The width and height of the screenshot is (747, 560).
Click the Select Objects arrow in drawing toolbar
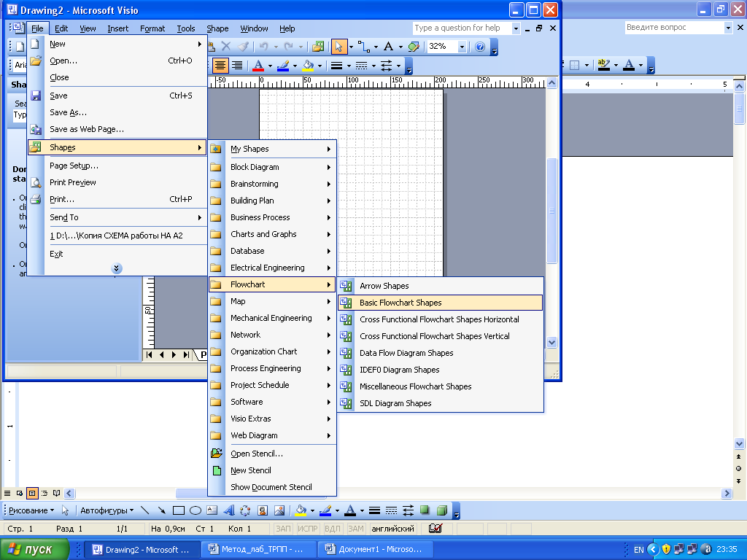pos(65,510)
